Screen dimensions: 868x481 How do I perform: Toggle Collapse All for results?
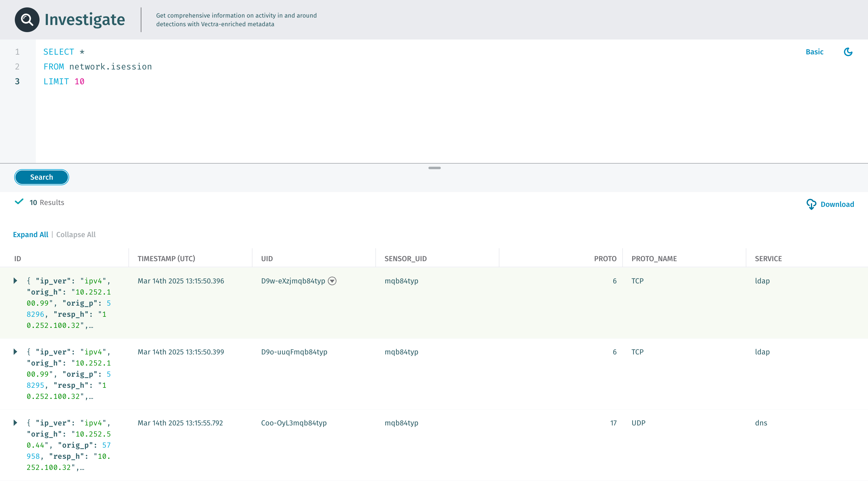tap(76, 234)
